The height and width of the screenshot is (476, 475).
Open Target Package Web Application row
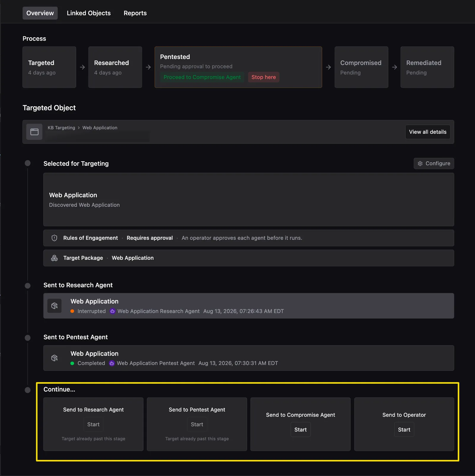pyautogui.click(x=248, y=258)
